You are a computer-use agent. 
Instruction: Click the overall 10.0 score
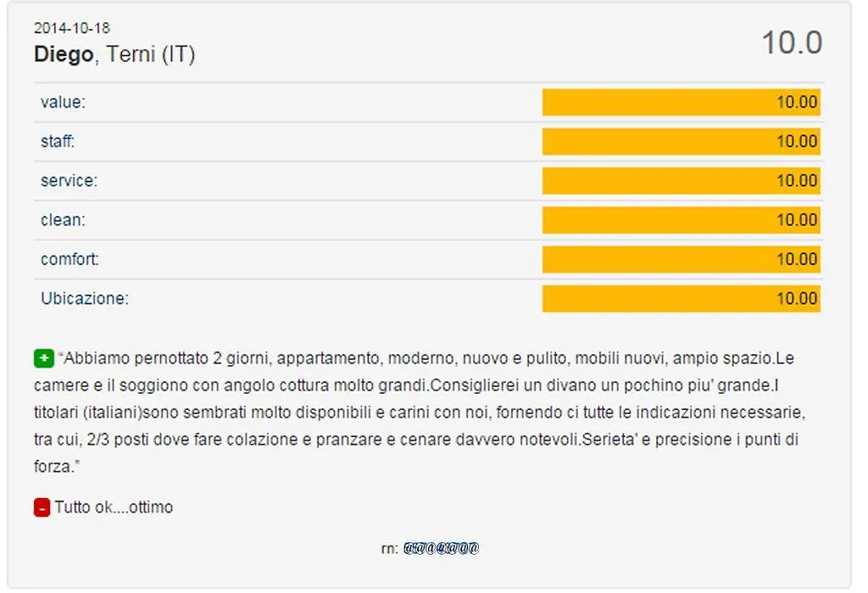pyautogui.click(x=793, y=42)
